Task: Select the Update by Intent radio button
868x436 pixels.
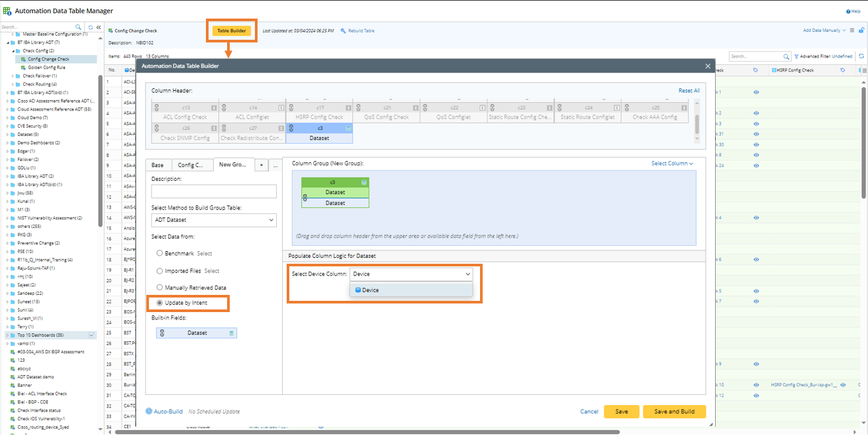Action: click(160, 303)
